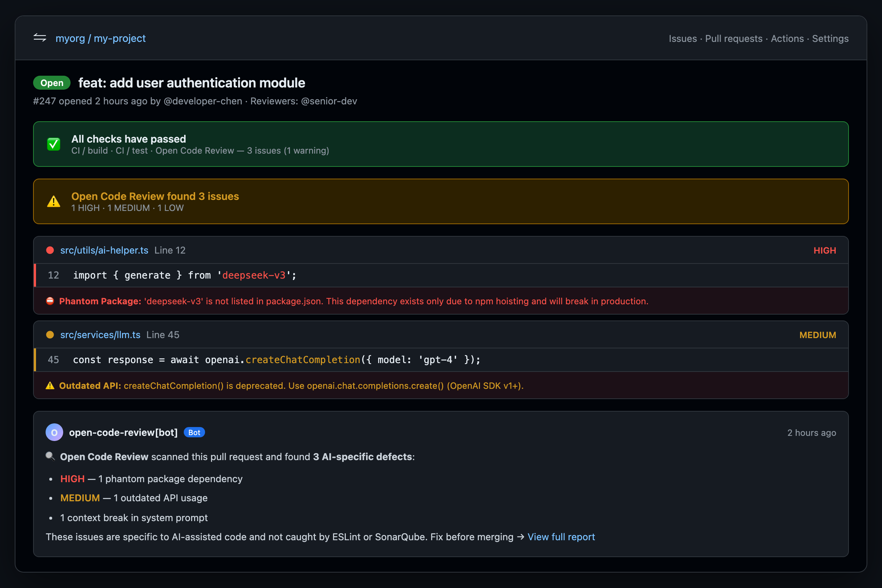Select the red severity dot for ai-helper.ts

pyautogui.click(x=50, y=250)
